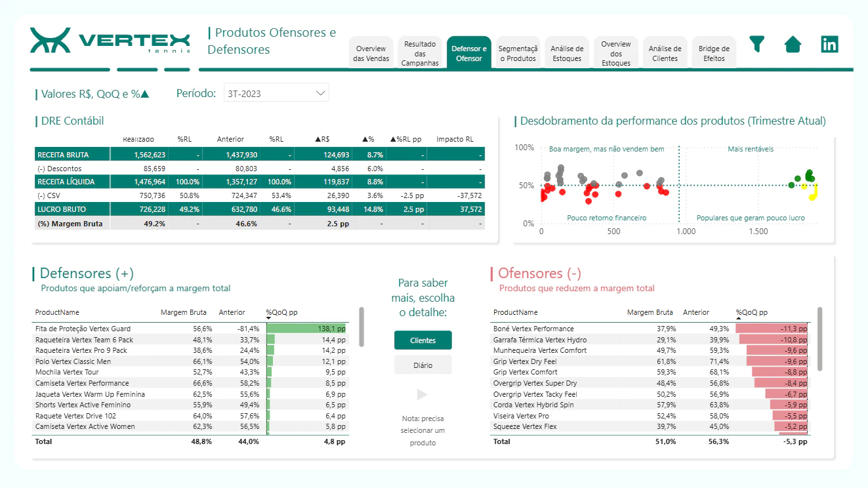The height and width of the screenshot is (488, 868).
Task: Sort Defensores table by ProductName header
Action: click(57, 312)
